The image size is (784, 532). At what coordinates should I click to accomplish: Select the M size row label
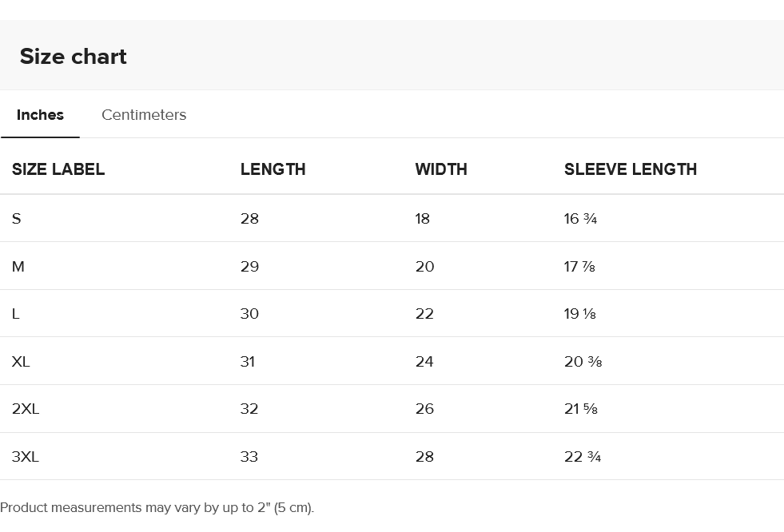coord(18,266)
